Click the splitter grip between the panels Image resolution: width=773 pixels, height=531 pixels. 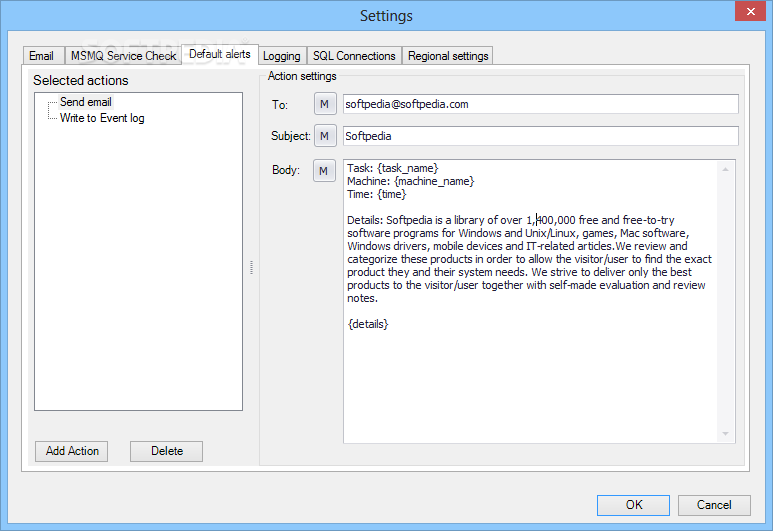coord(251,267)
